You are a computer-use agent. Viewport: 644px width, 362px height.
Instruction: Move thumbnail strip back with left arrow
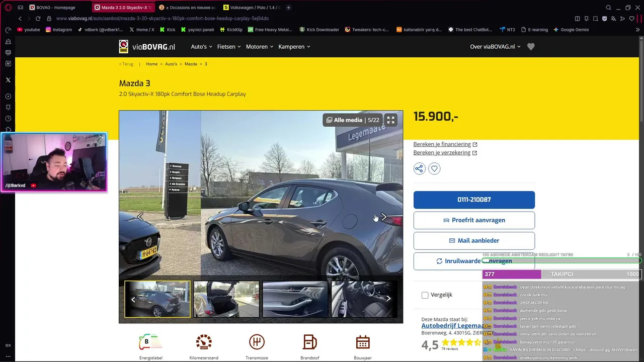tap(133, 299)
